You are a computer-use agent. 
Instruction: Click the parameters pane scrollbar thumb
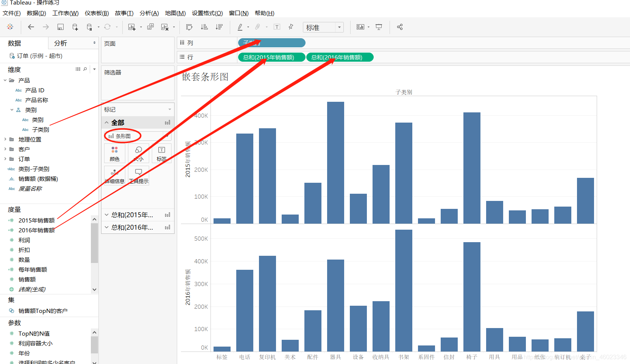click(94, 345)
